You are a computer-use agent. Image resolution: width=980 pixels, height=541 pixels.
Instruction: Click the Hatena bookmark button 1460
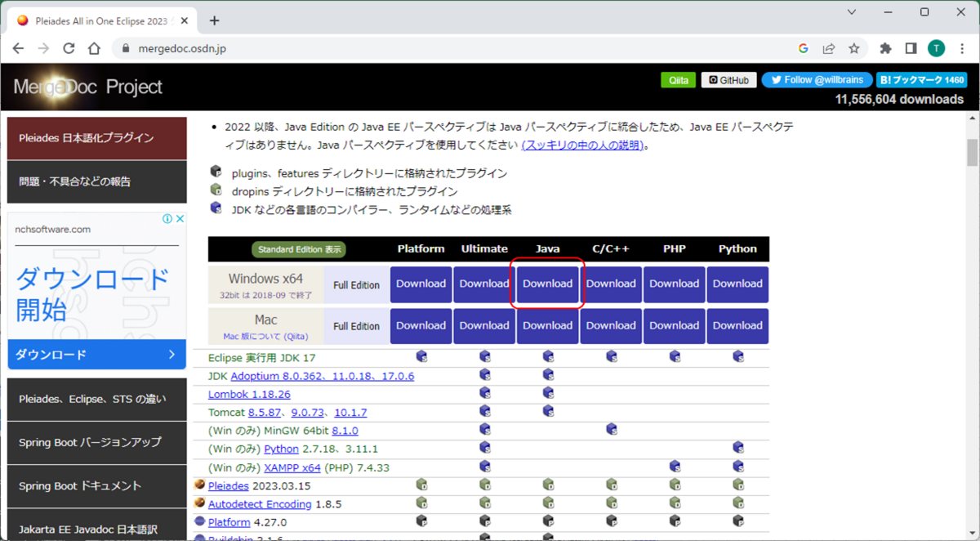921,80
